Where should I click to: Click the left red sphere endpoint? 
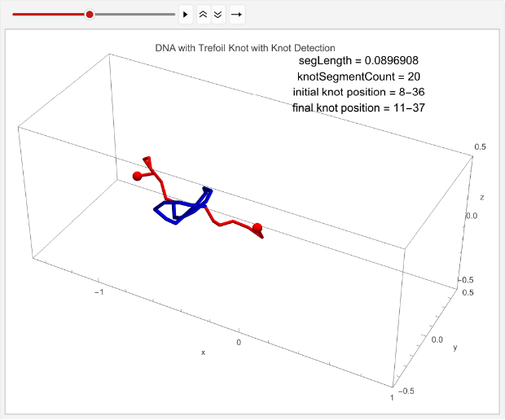(138, 176)
